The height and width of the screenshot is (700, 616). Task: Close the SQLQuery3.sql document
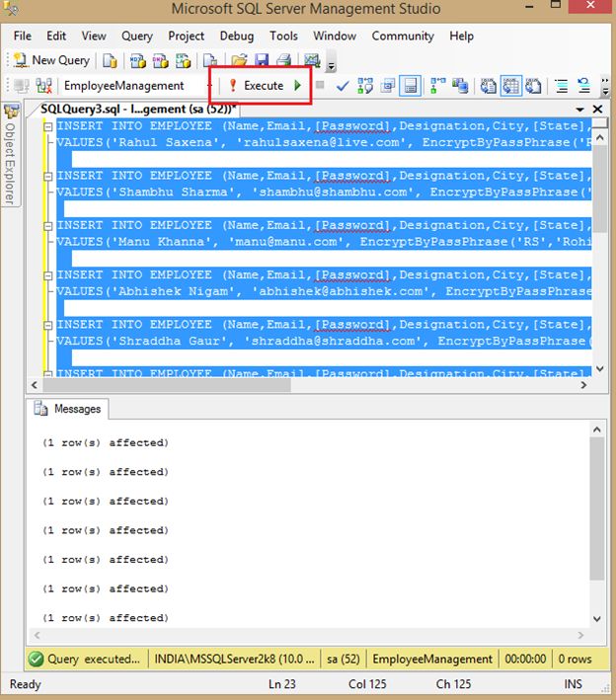pos(597,109)
